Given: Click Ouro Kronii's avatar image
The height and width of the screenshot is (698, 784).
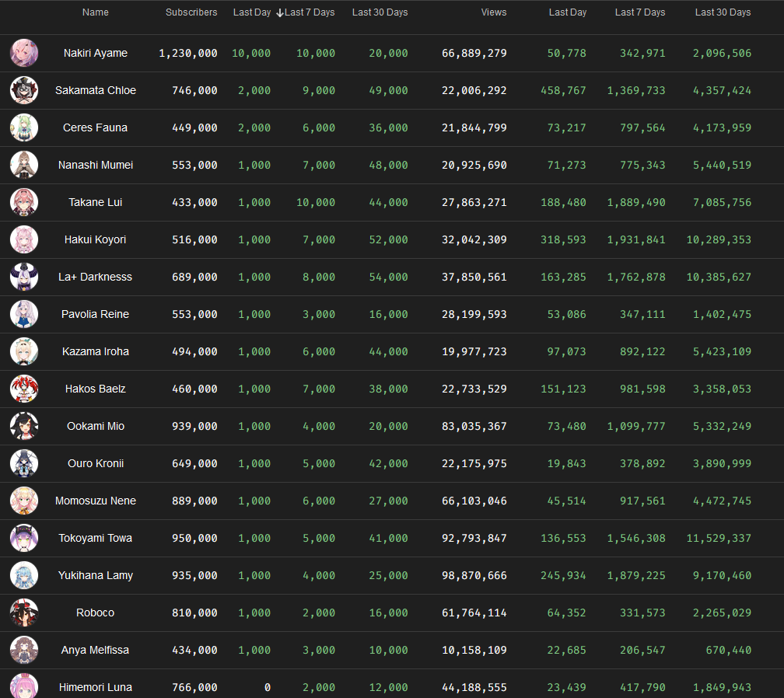Looking at the screenshot, I should [24, 463].
